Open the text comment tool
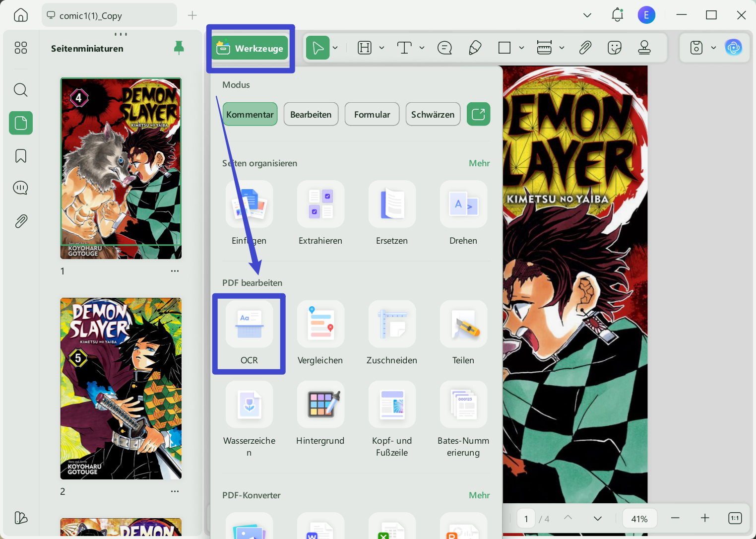The image size is (756, 539). click(445, 48)
